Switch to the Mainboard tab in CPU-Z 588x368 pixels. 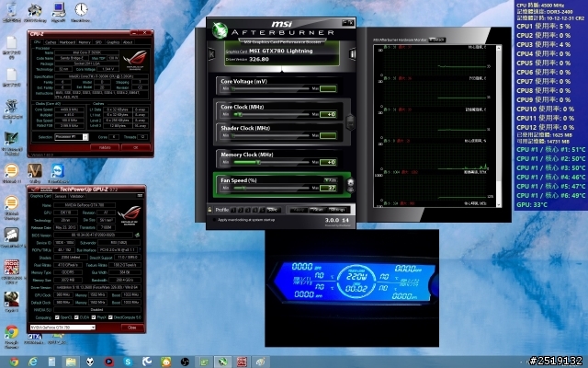point(67,42)
